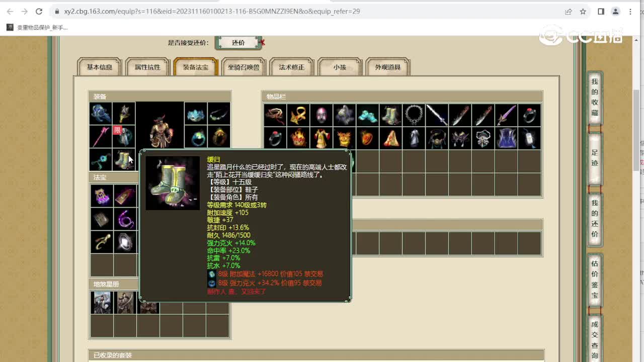Viewport: 644px width, 362px height.
Task: Click the equipped glowing blue ring icon
Action: pyautogui.click(x=196, y=137)
